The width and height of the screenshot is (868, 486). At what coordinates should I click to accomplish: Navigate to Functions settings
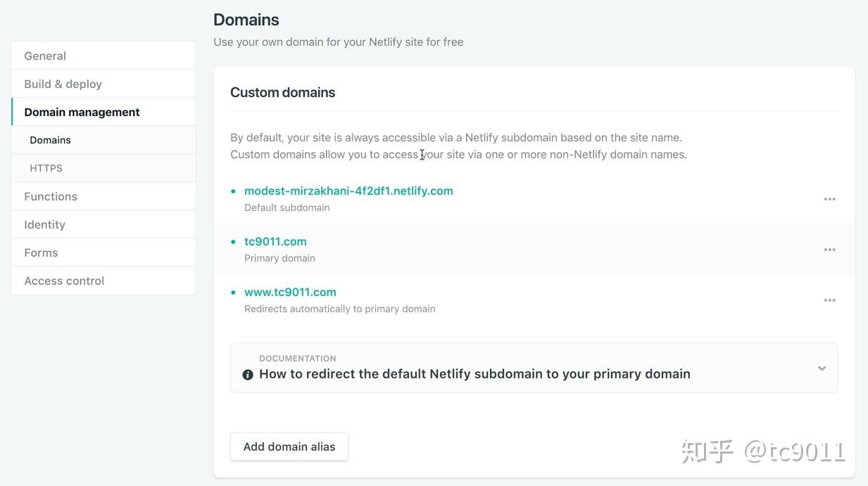(51, 196)
